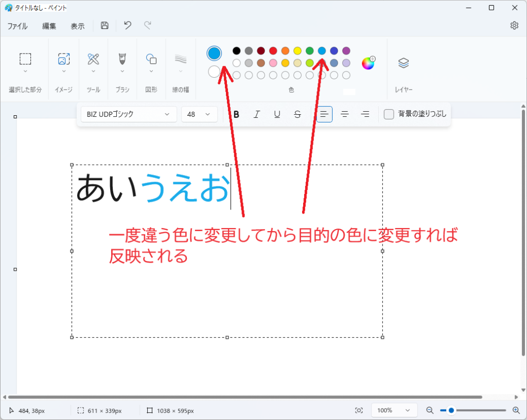Click the horizontal scrollbar
The height and width of the screenshot is (420, 527).
coord(245,397)
